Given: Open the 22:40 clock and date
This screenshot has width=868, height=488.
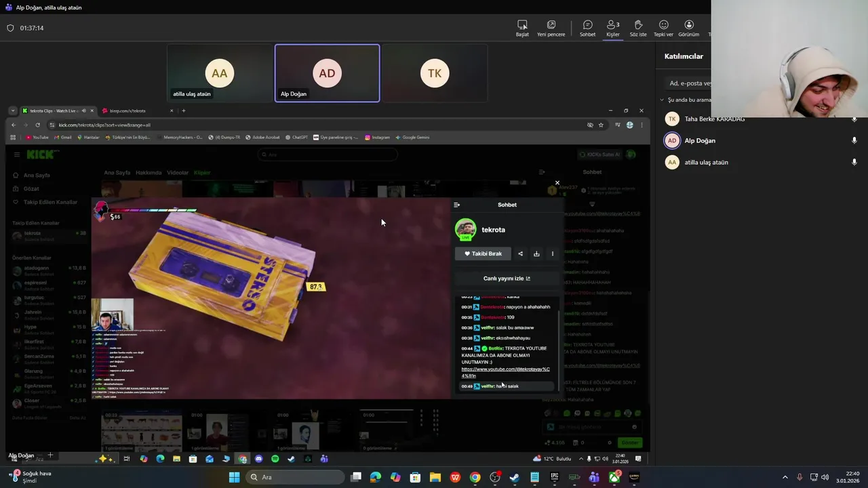Looking at the screenshot, I should point(848,477).
